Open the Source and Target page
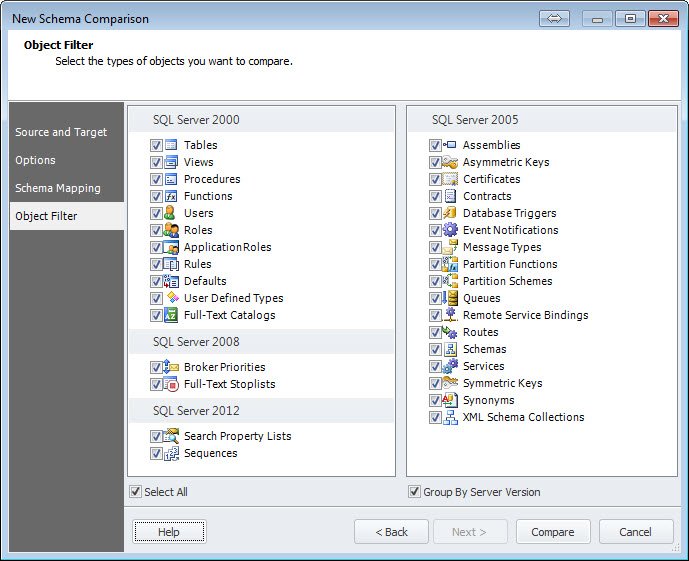 tap(67, 132)
